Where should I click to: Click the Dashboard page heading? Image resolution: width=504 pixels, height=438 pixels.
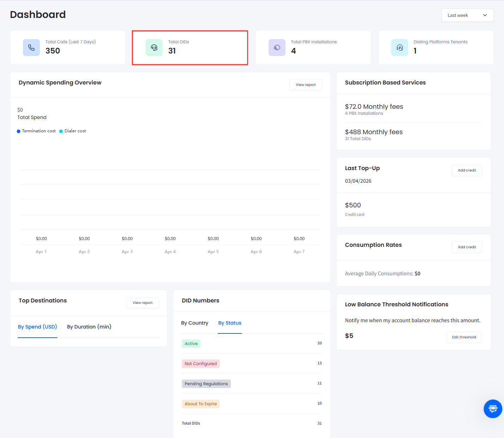[x=38, y=14]
